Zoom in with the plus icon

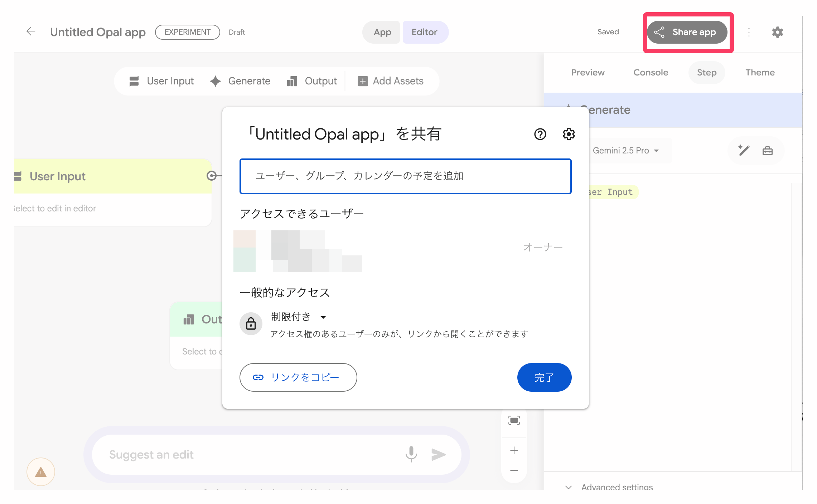tap(514, 450)
